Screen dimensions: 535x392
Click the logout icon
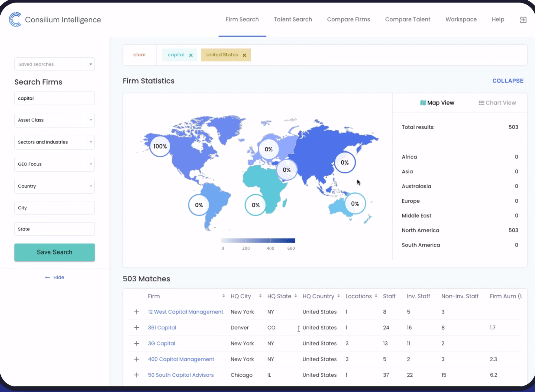click(x=523, y=20)
